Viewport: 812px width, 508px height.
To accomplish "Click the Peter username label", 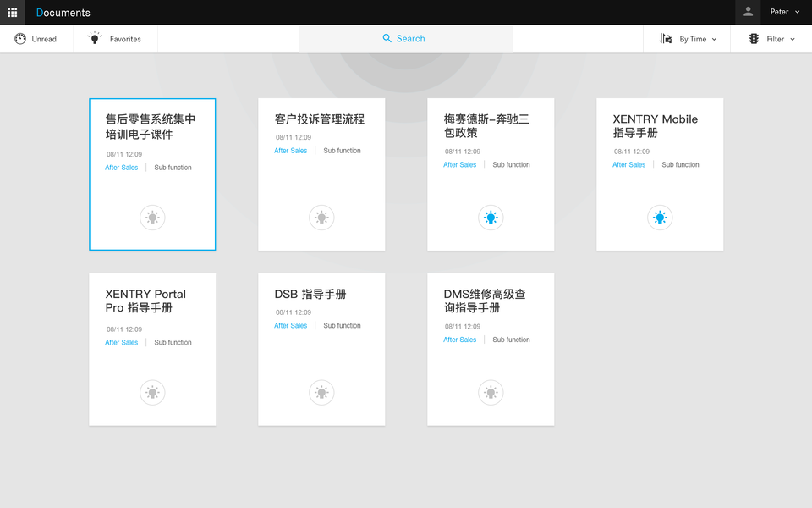I will [779, 12].
